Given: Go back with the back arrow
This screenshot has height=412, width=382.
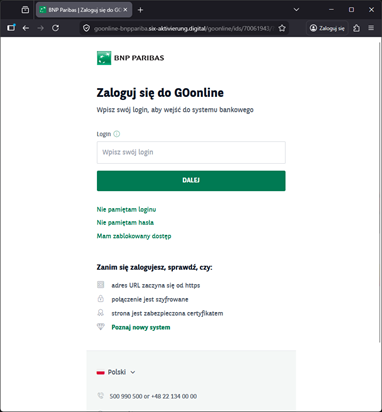Looking at the screenshot, I should click(x=26, y=28).
